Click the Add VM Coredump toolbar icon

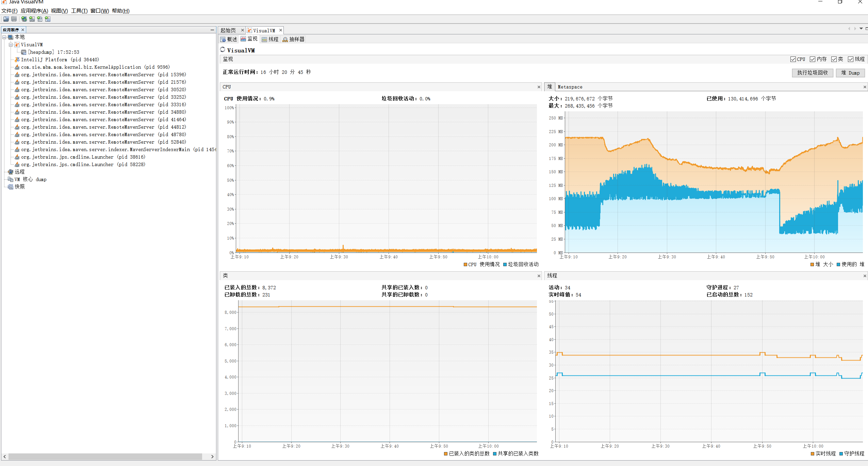(40, 19)
